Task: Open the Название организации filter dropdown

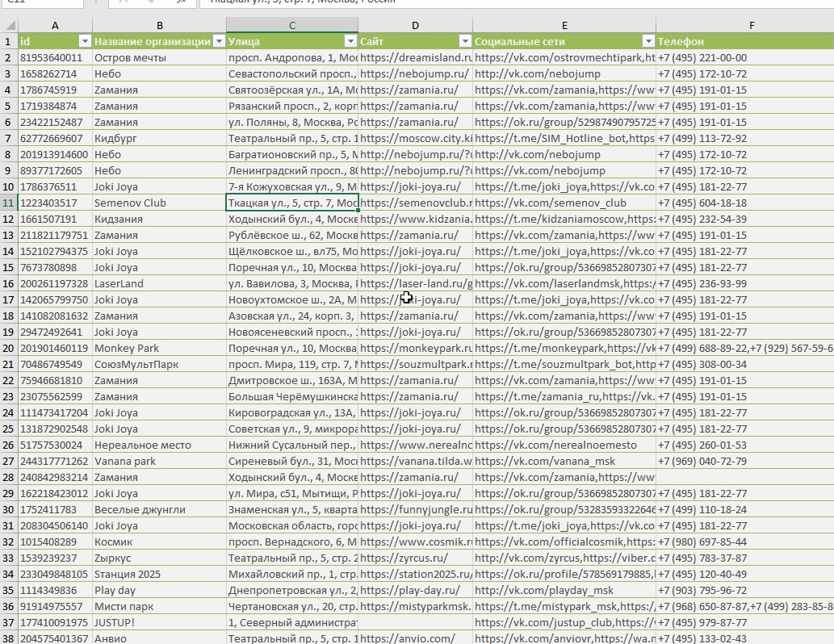Action: (x=219, y=41)
